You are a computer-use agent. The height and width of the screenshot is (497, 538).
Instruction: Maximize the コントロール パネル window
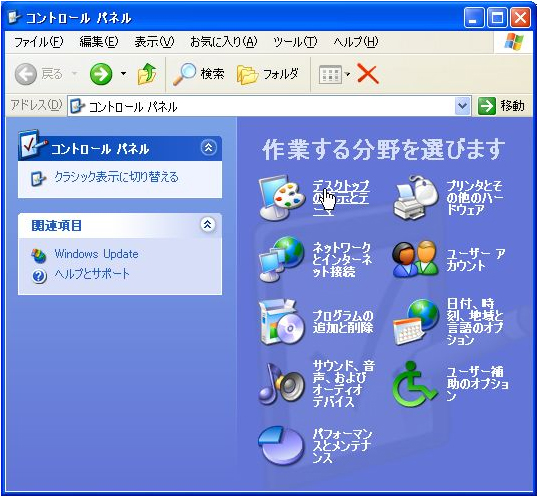pyautogui.click(x=497, y=17)
